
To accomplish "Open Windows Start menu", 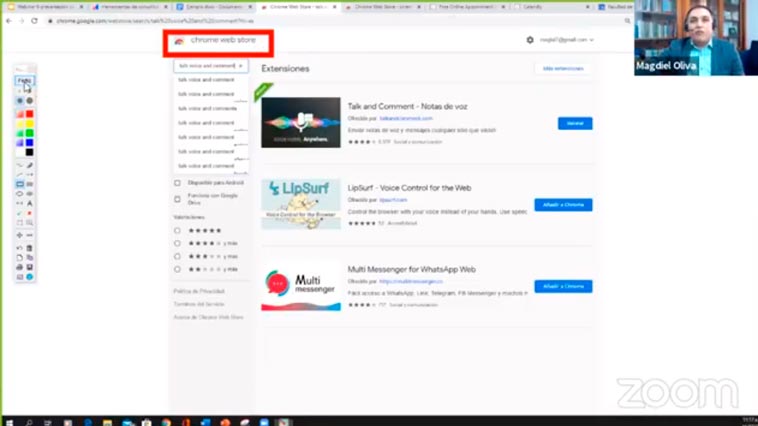I will tap(9, 422).
